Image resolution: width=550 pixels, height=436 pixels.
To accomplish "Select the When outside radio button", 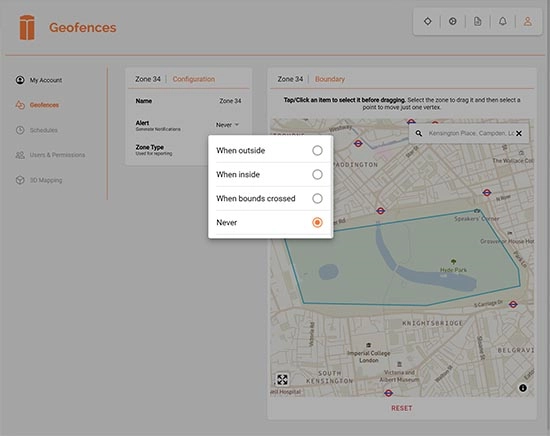I will tap(317, 150).
